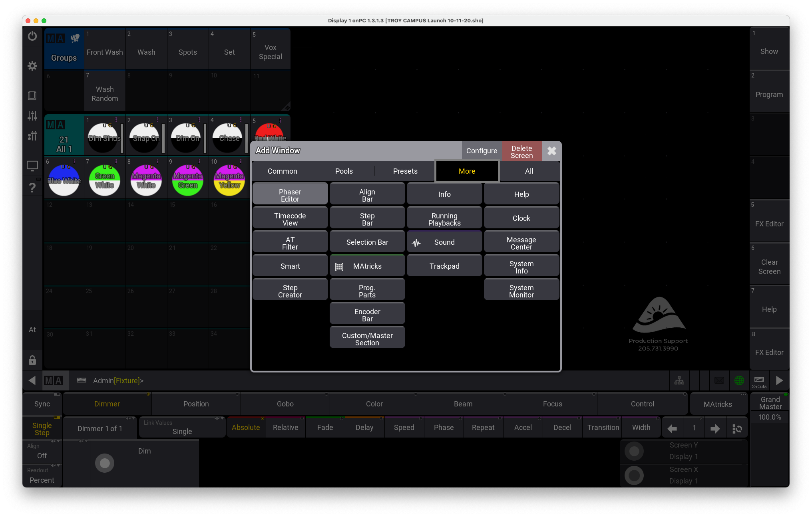
Task: Select the Fade layer
Action: point(325,428)
